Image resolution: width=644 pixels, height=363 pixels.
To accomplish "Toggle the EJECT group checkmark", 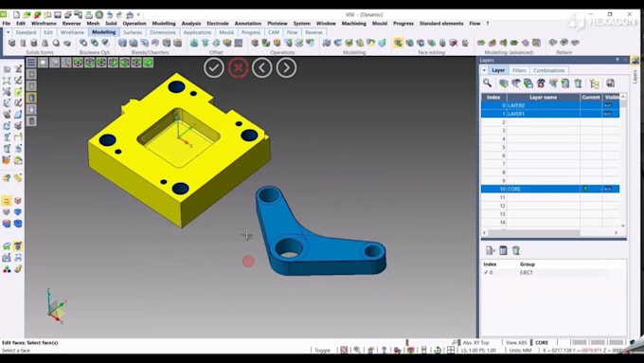I will click(x=486, y=273).
